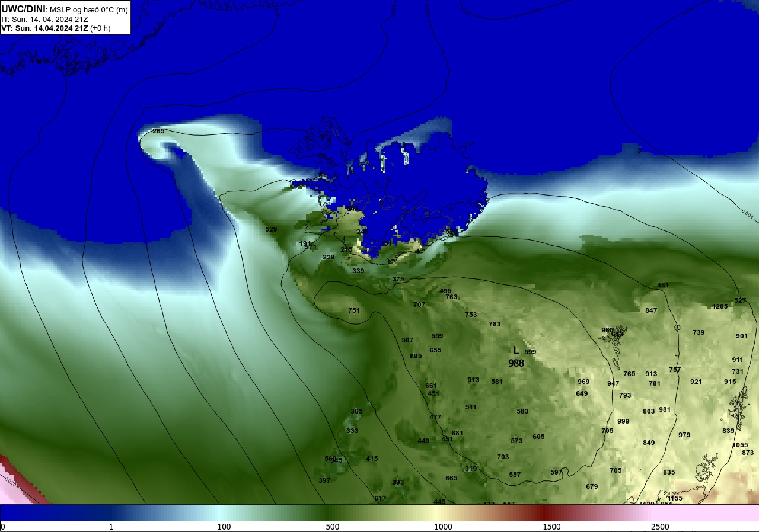This screenshot has height=532, width=759.
Task: Click the 679 height value
Action: pyautogui.click(x=592, y=486)
